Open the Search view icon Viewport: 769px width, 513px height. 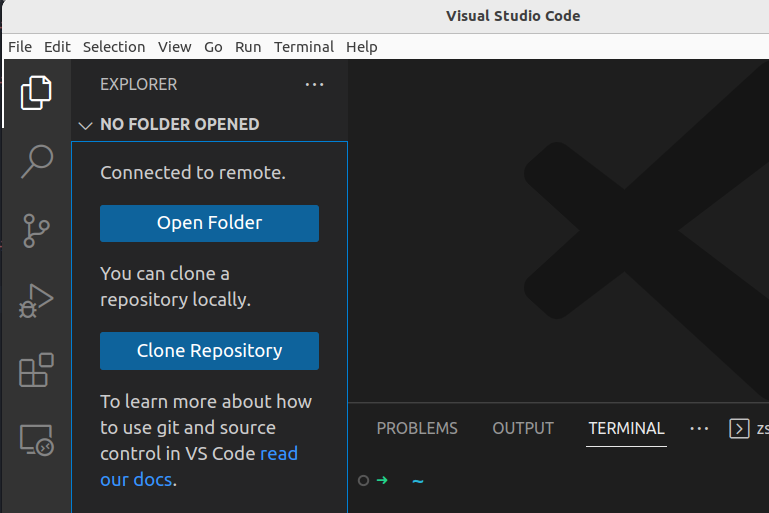coord(36,161)
